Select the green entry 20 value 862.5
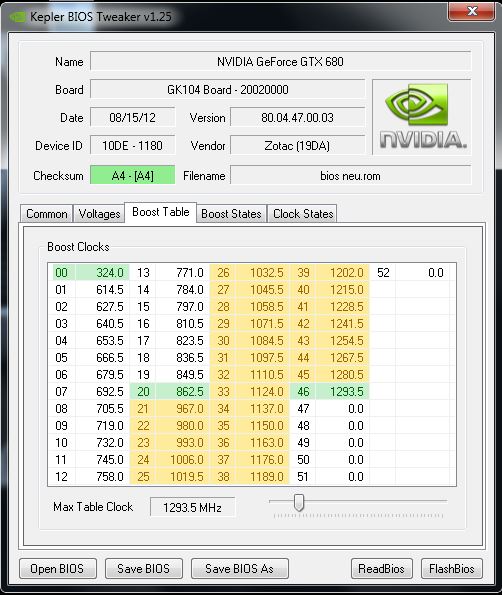This screenshot has height=595, width=502. [183, 391]
